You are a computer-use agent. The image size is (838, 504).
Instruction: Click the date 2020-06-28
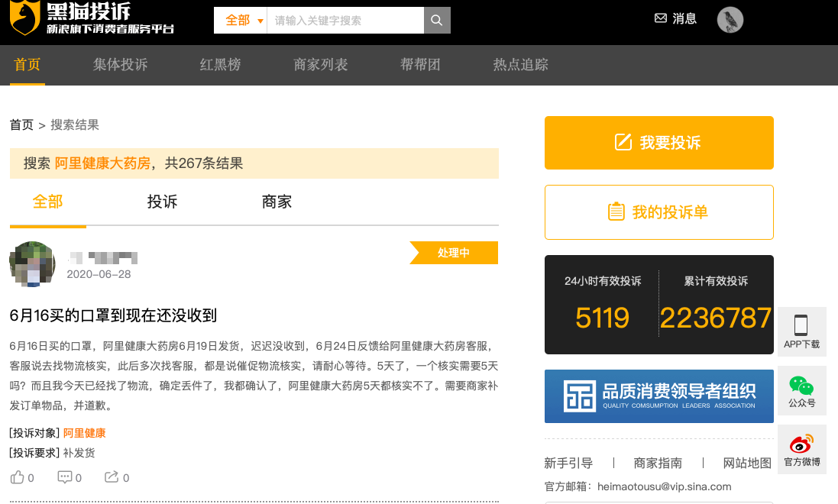99,274
